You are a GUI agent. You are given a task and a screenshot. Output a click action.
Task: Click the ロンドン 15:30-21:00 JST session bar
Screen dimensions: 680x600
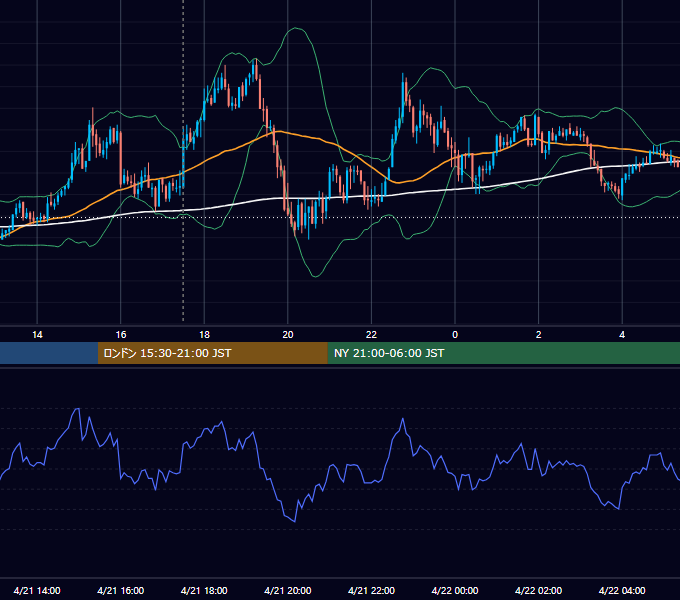[x=212, y=353]
